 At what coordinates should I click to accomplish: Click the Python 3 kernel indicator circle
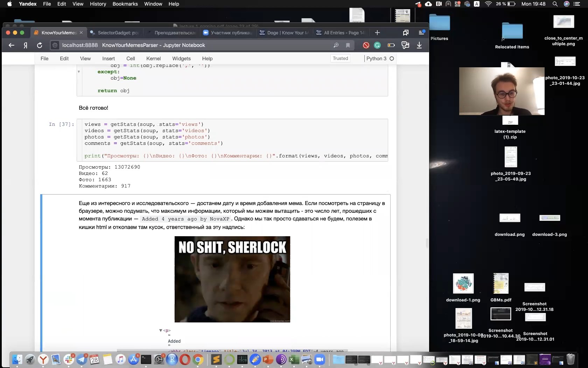[392, 59]
